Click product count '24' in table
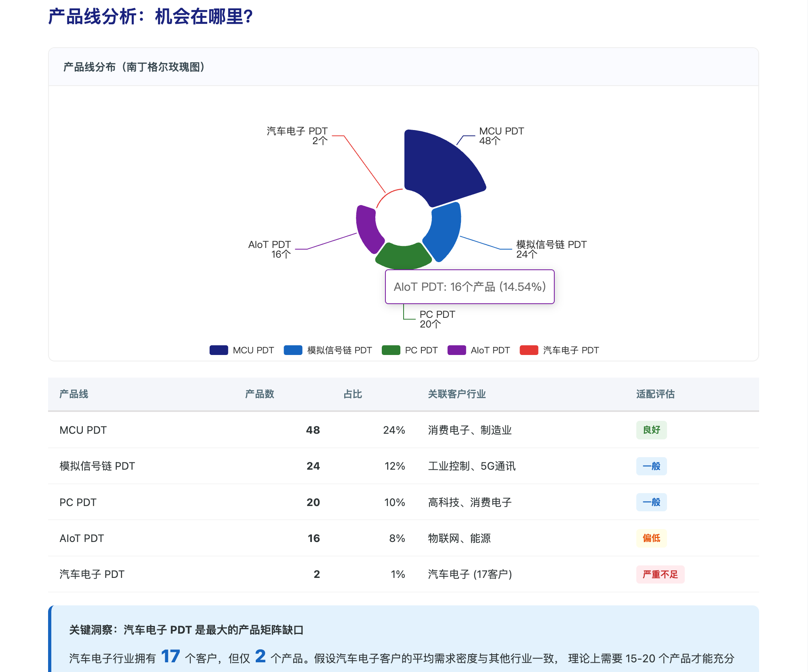 point(313,466)
